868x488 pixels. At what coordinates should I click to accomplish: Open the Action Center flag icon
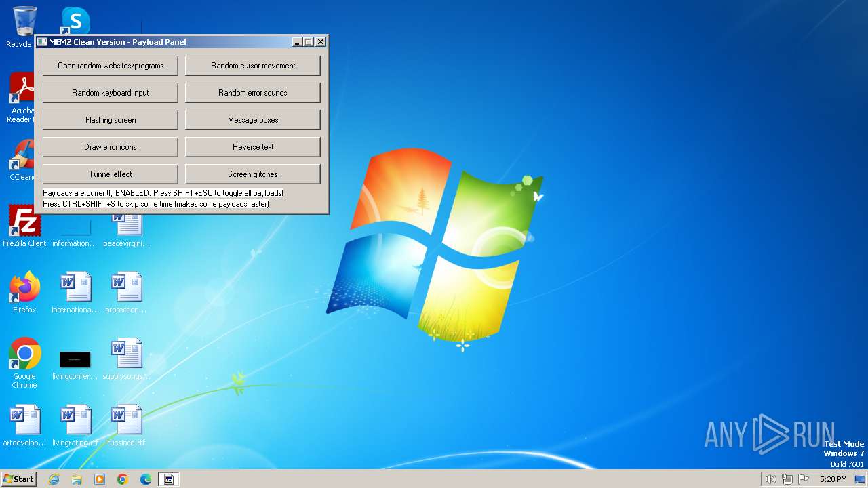coord(804,479)
